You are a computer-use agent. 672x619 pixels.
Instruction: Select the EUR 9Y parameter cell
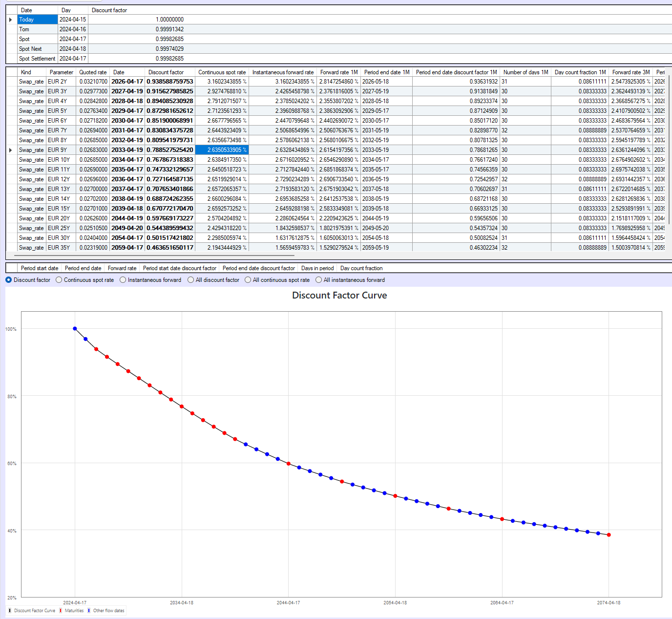pyautogui.click(x=62, y=150)
